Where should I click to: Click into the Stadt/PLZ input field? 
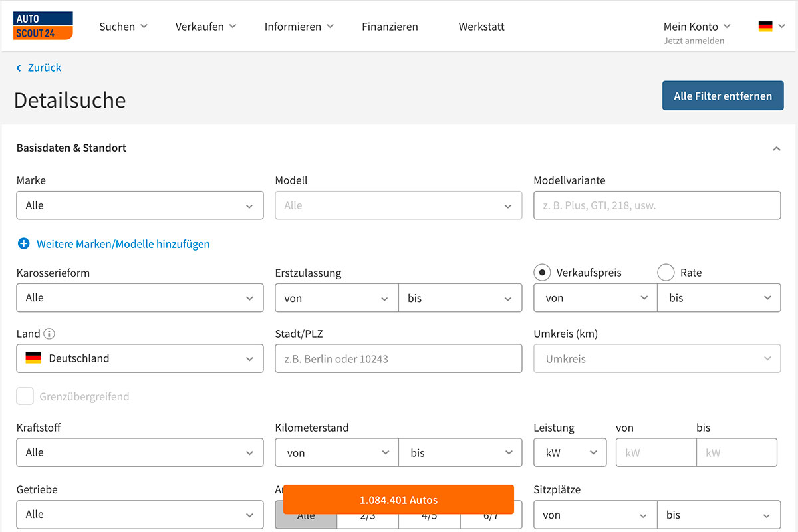(x=398, y=359)
